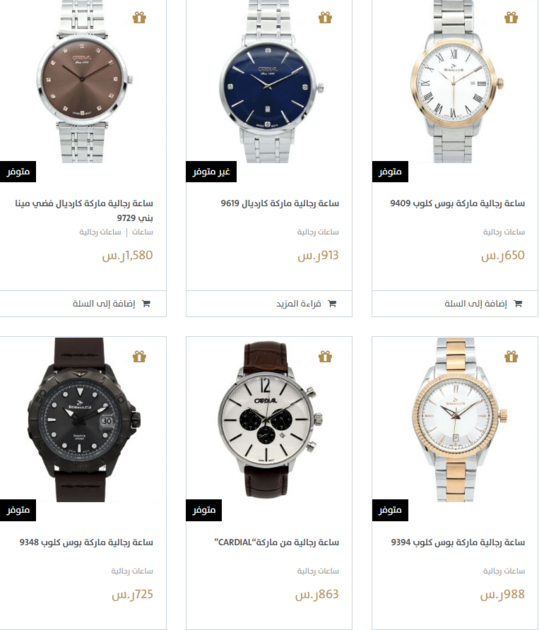Open Boss Club 9409 product title link

point(457,203)
